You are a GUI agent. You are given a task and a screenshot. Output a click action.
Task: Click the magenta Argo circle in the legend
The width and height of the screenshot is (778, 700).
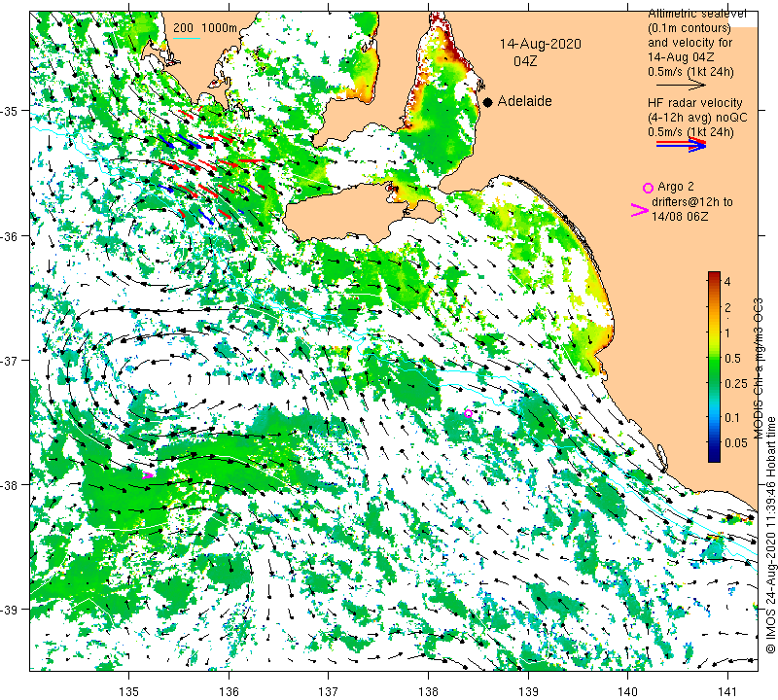(648, 188)
